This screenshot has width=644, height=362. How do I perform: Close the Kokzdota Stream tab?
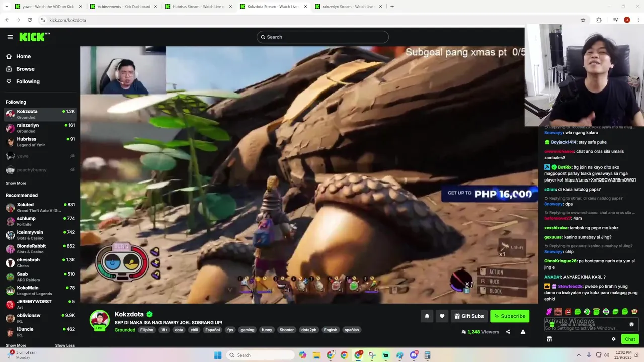pos(305,7)
